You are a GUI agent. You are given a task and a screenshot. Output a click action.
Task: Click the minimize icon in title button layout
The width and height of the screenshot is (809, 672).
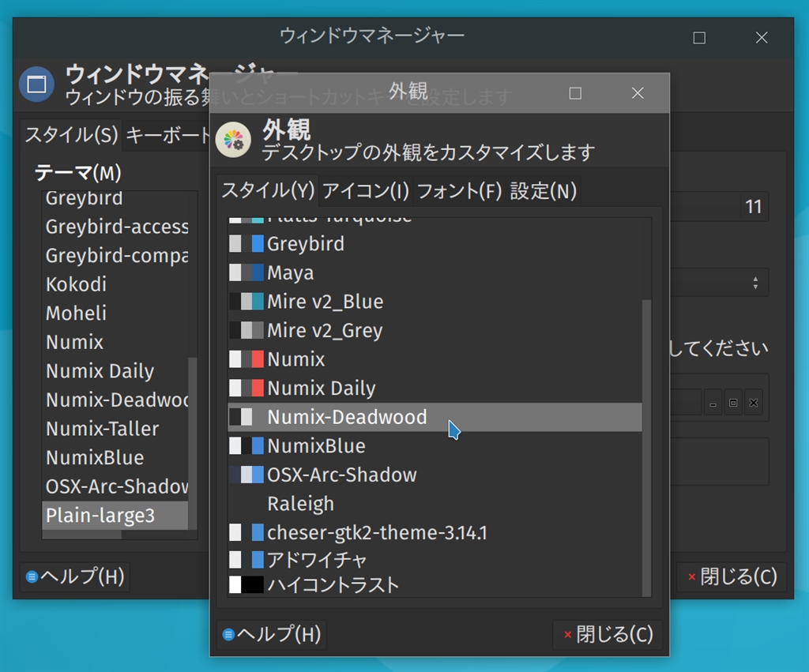[x=713, y=403]
